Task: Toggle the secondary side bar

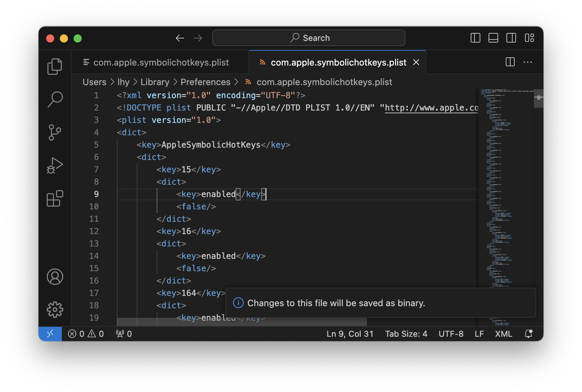Action: (x=511, y=38)
